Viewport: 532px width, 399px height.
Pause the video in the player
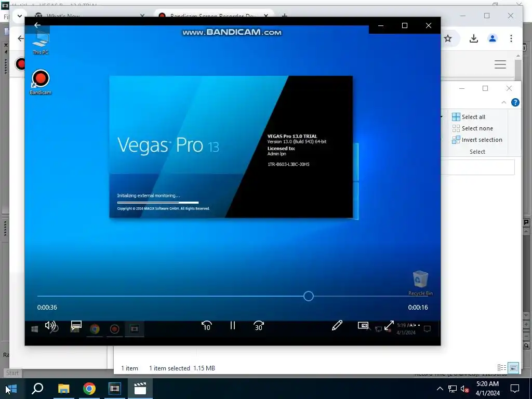[x=232, y=326]
